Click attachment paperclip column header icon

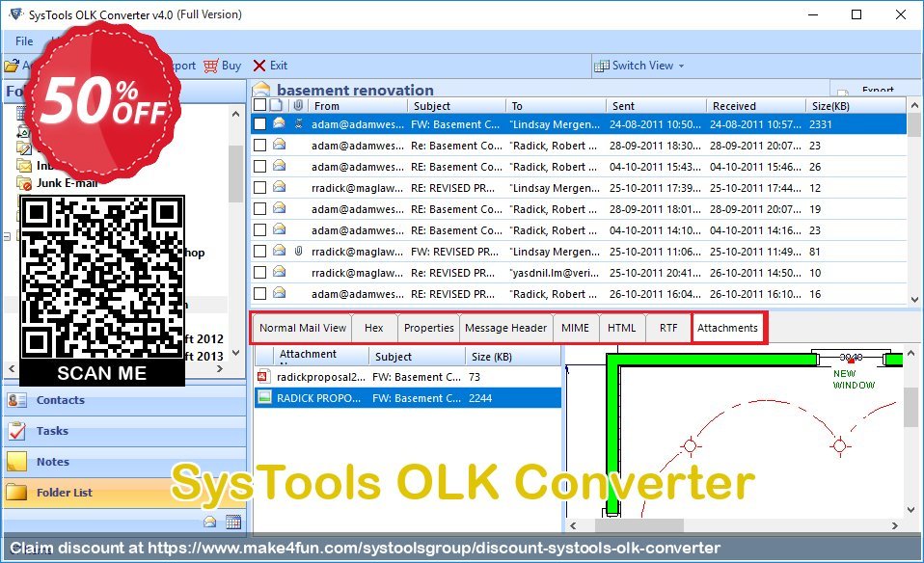click(299, 105)
